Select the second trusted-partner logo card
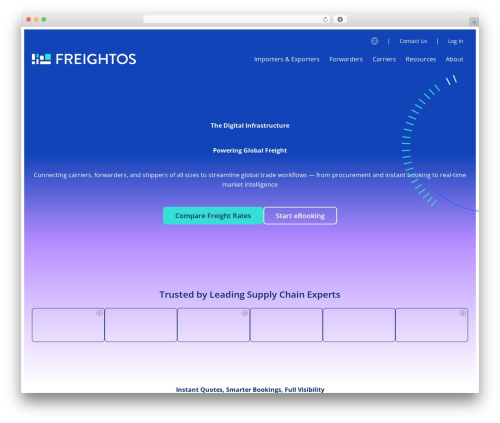 [141, 325]
